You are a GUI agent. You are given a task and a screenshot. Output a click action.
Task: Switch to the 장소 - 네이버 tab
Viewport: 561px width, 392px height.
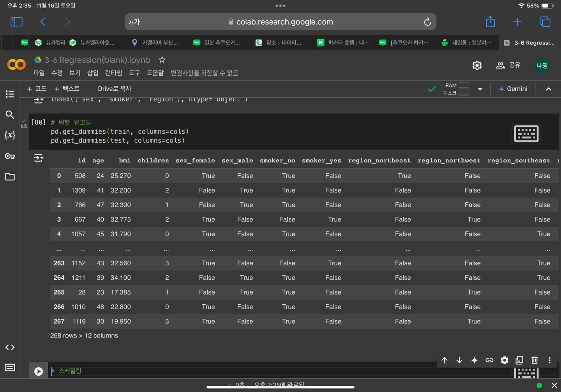click(282, 42)
